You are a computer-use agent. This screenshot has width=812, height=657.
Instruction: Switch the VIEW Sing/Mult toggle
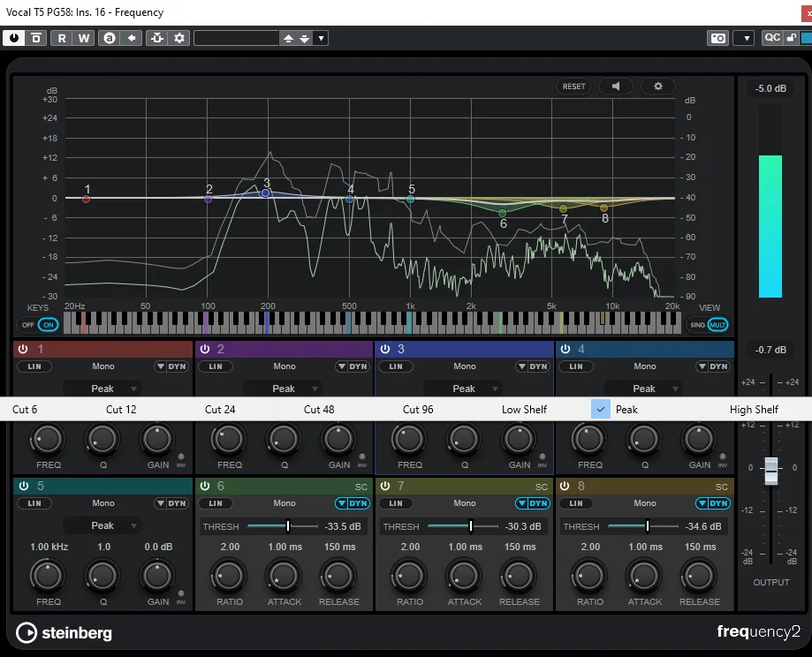tap(708, 325)
